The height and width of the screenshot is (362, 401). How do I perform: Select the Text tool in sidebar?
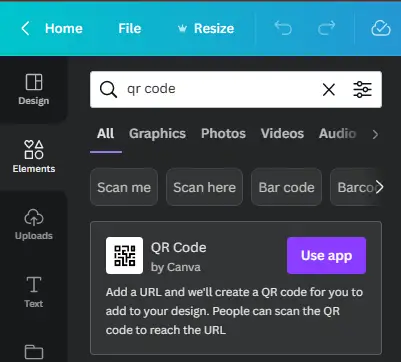[34, 292]
